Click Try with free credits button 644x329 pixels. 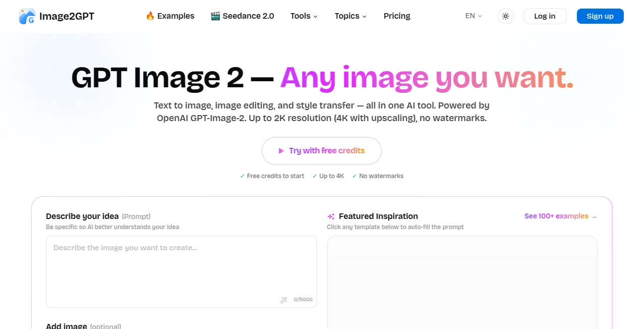point(321,151)
